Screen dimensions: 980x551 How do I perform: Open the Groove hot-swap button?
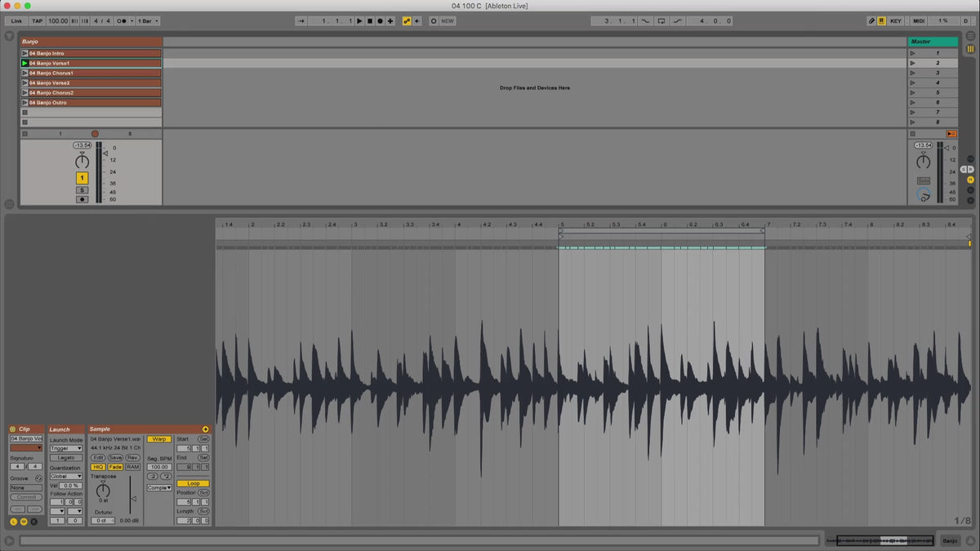38,478
